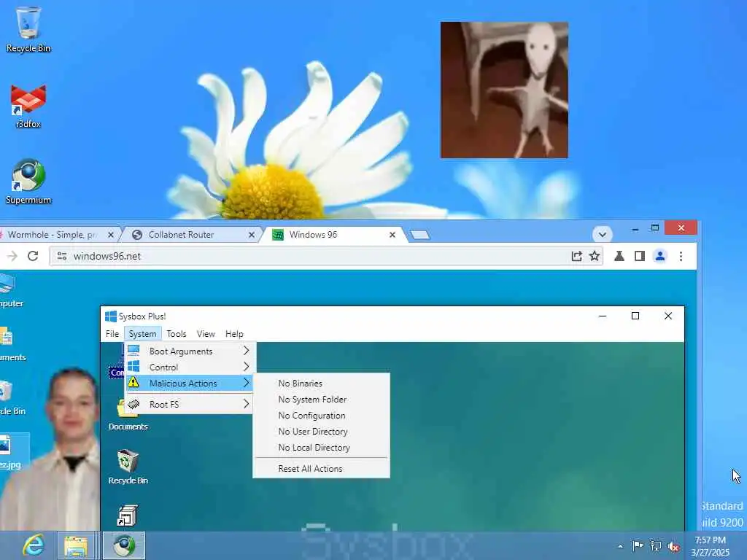Expand the Control submenu
Screen dimensions: 747x560
pos(189,367)
